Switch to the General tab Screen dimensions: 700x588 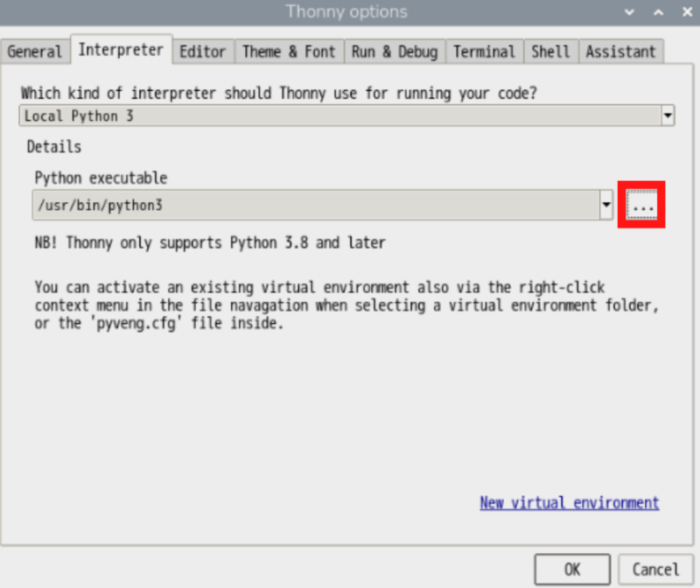[x=35, y=52]
